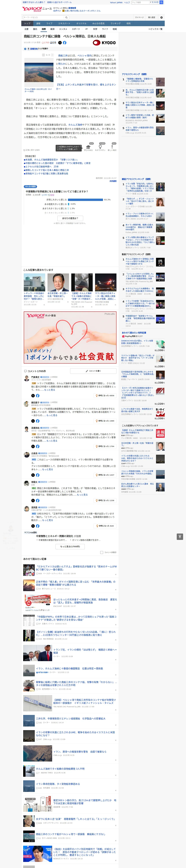This screenshot has height=868, width=186.
Task: Click the scroll-to-top arrow button
Action: point(180,537)
